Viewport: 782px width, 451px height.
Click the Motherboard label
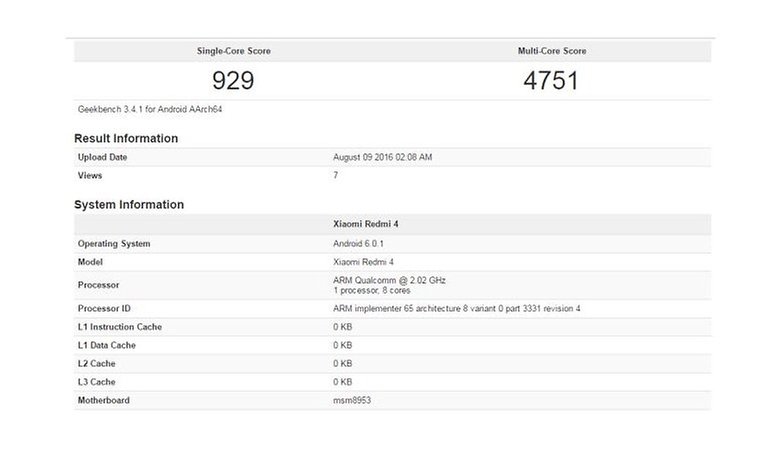tap(104, 401)
